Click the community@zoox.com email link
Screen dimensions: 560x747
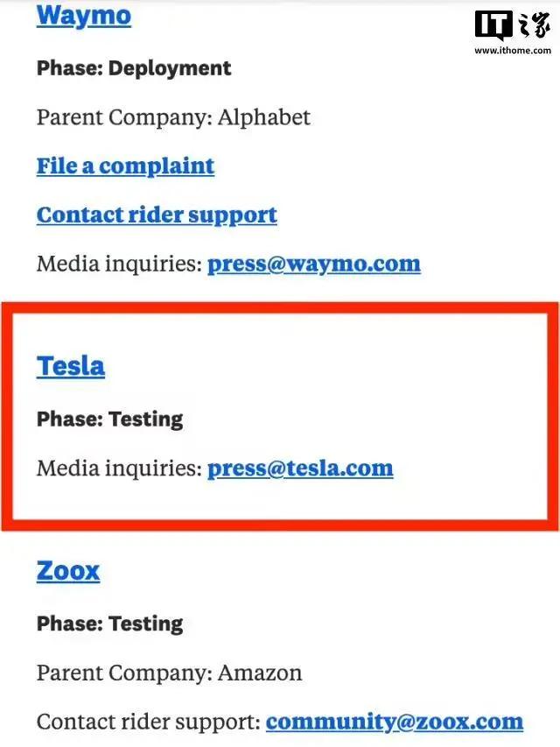click(x=395, y=722)
